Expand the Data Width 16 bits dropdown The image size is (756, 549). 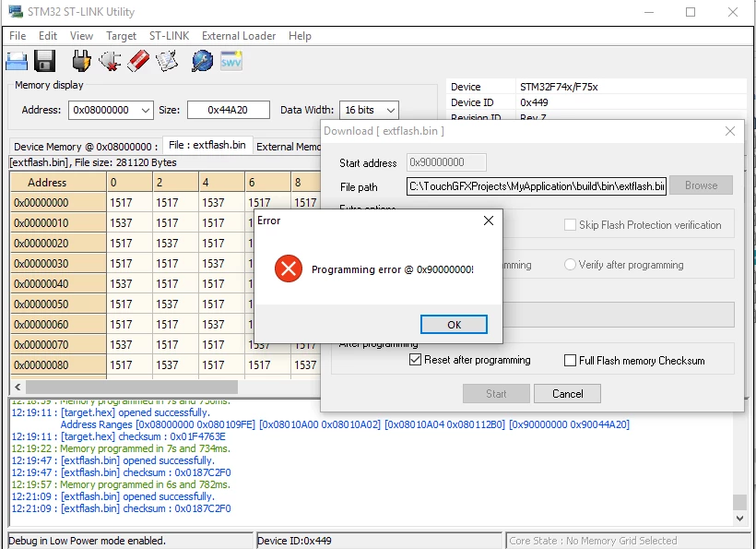tap(391, 110)
